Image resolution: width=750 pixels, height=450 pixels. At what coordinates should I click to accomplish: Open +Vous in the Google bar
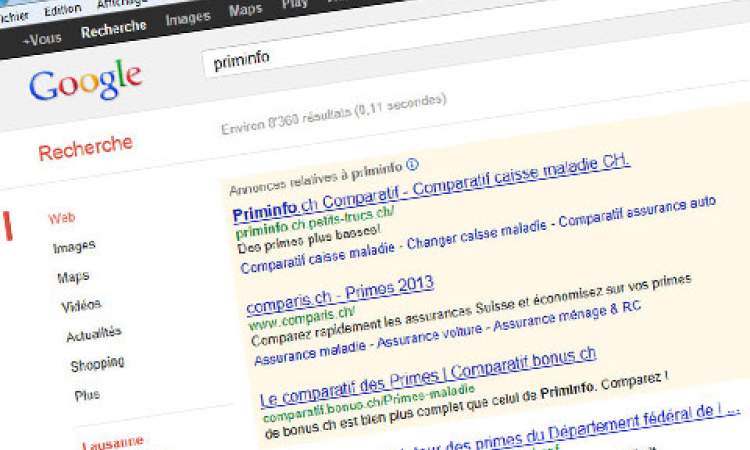(42, 39)
